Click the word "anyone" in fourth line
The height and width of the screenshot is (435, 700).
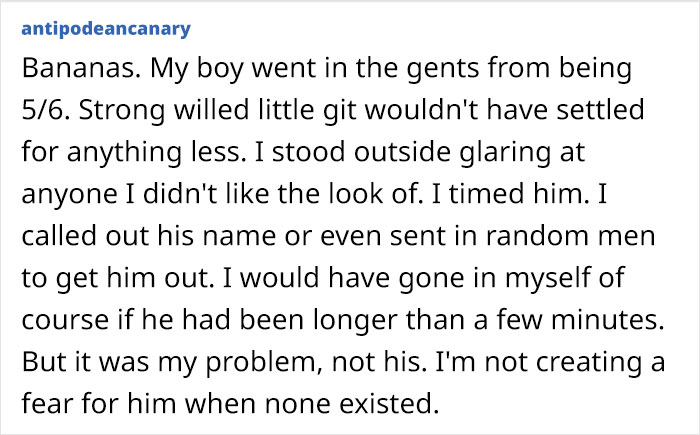coord(69,195)
